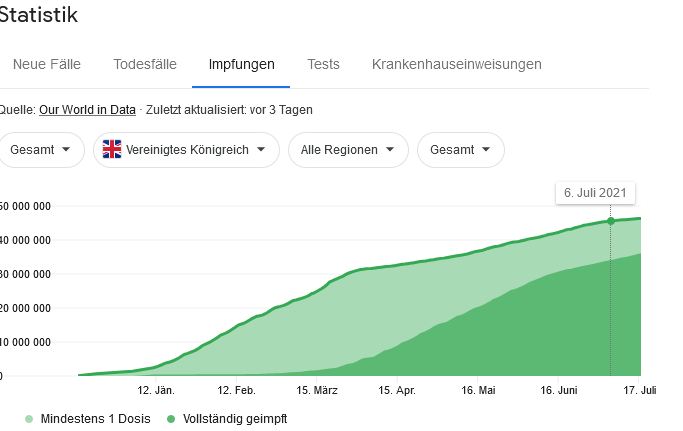
Task: Expand the Alle Regionen dropdown
Action: (x=348, y=150)
